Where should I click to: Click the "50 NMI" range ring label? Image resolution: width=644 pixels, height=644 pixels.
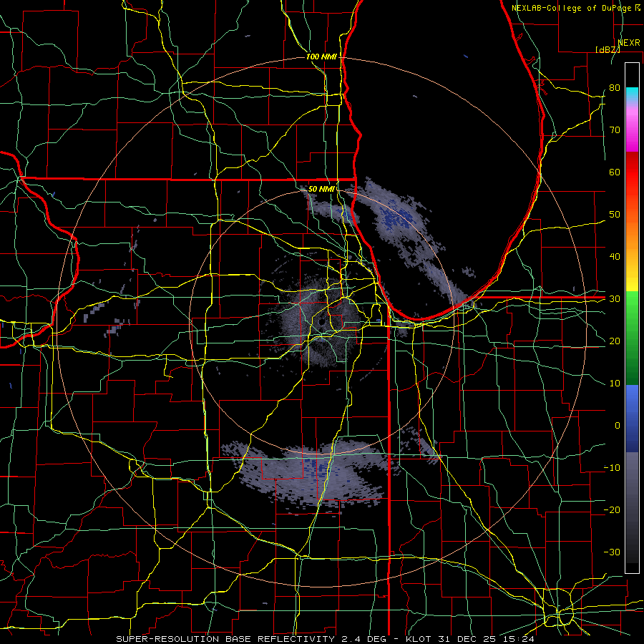(321, 190)
